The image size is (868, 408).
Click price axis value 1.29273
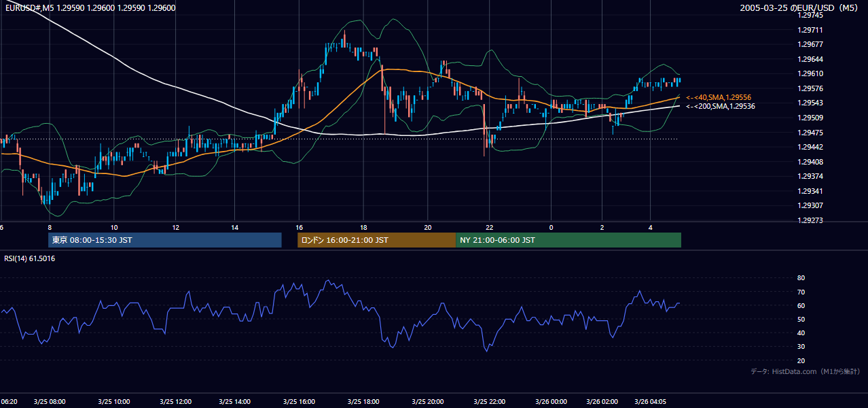810,220
